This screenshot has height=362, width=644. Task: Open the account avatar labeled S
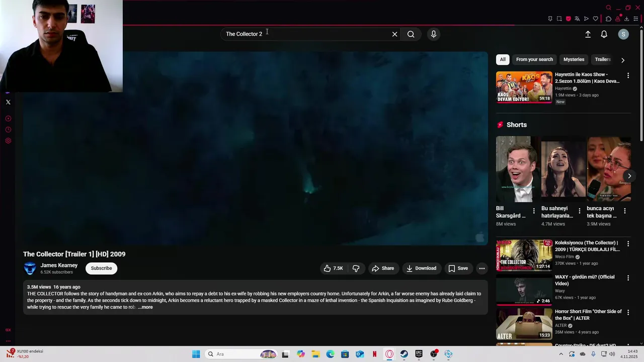(623, 34)
